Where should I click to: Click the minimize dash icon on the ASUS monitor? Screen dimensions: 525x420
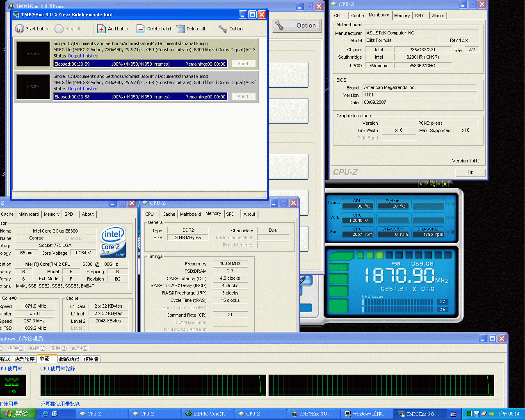[439, 184]
